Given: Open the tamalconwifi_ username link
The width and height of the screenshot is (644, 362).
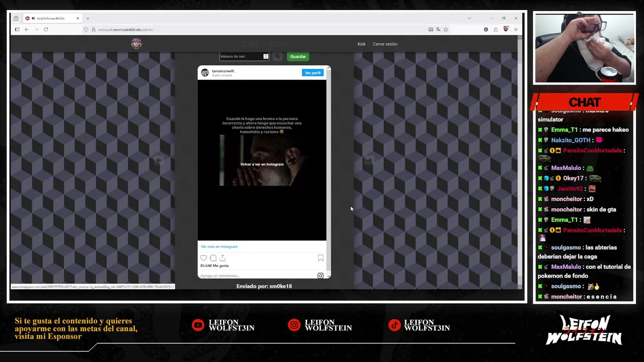Looking at the screenshot, I should click(x=223, y=71).
